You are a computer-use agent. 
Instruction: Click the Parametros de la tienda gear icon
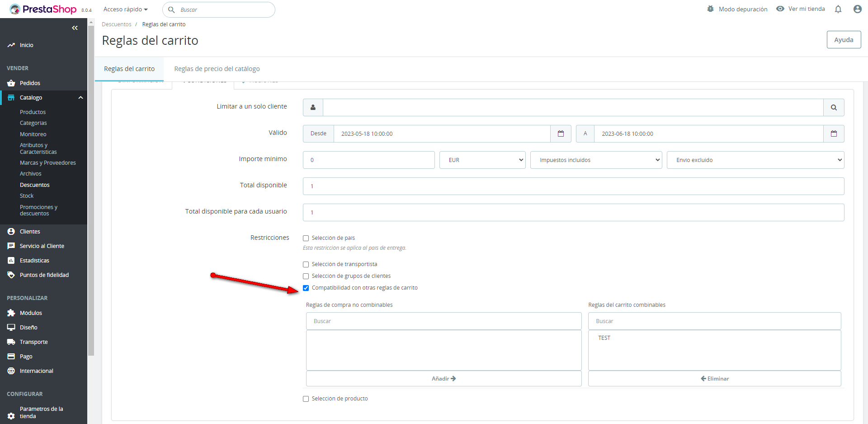[x=11, y=416]
